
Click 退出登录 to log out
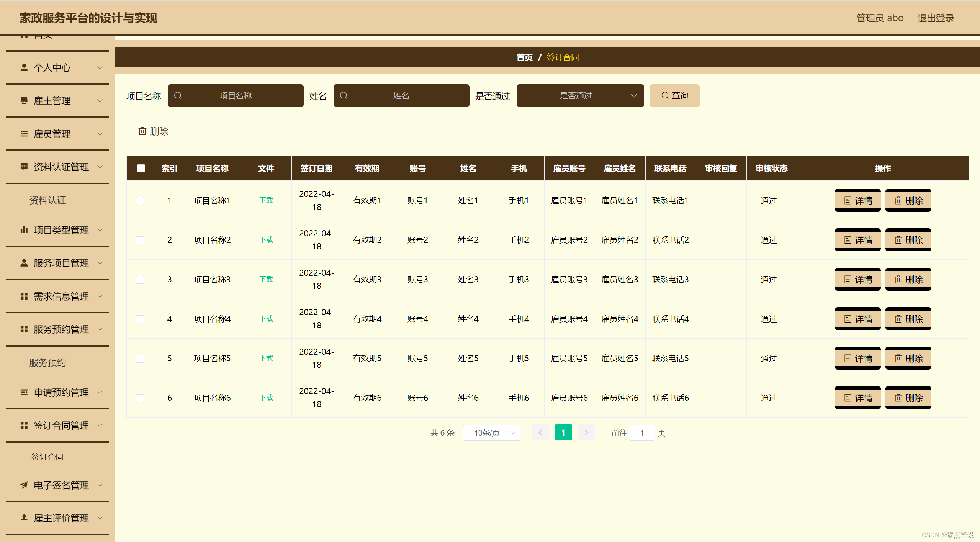point(936,18)
